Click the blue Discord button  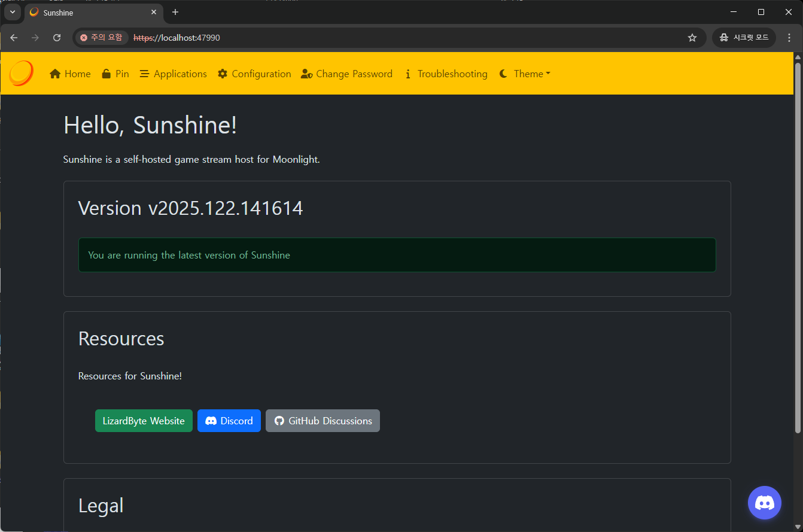click(229, 421)
